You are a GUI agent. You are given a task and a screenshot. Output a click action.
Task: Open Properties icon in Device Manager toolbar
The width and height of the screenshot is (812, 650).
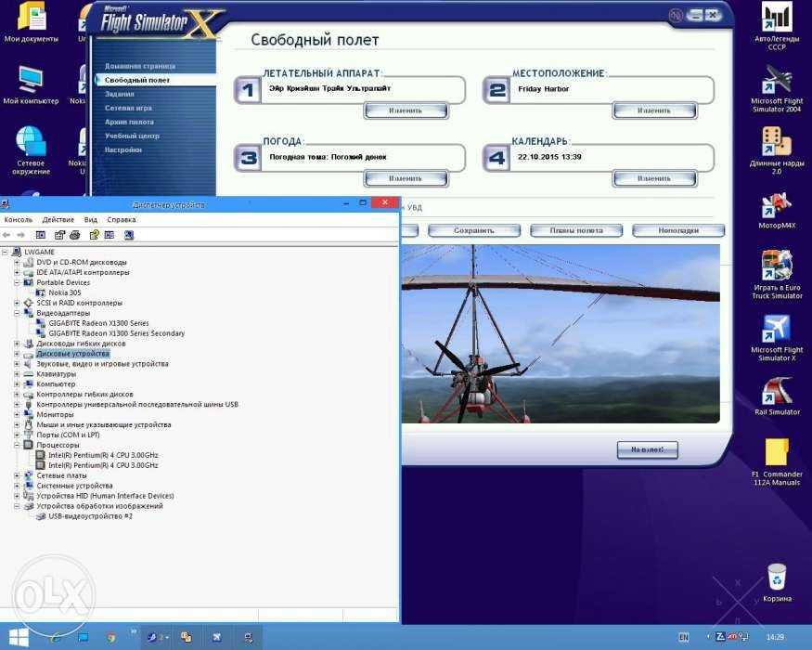(x=59, y=235)
